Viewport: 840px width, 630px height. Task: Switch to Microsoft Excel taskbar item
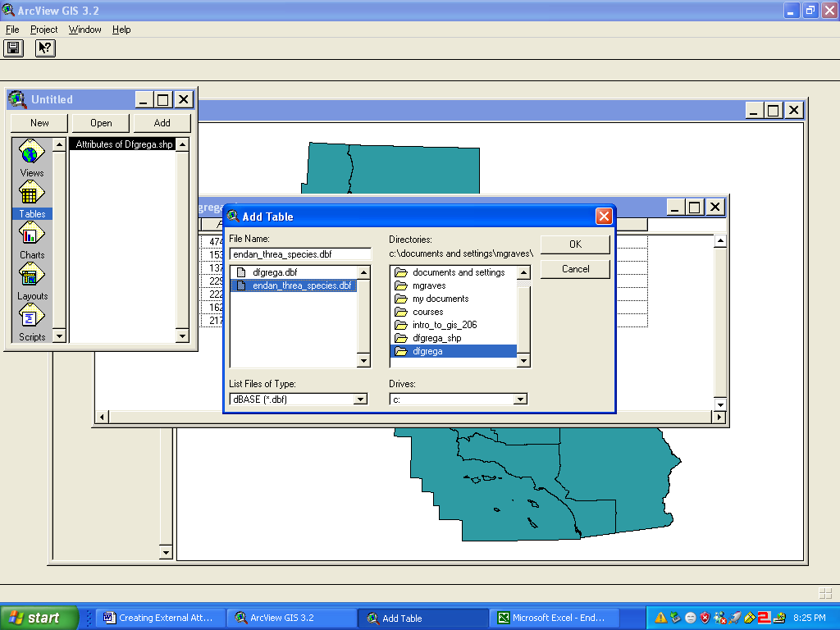point(555,618)
